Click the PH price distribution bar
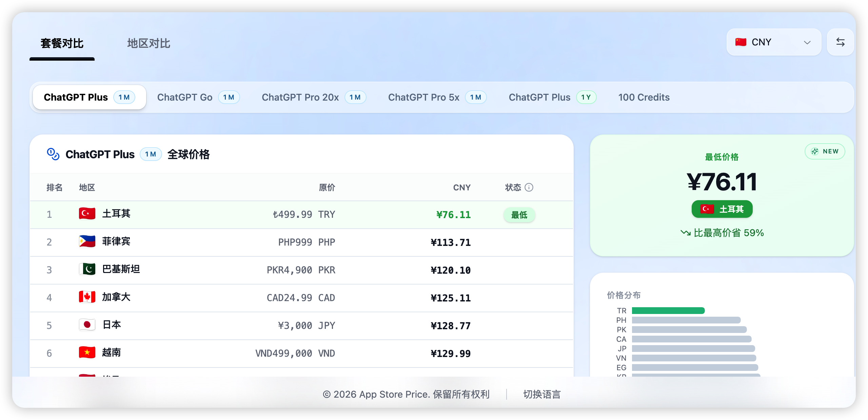 point(686,320)
